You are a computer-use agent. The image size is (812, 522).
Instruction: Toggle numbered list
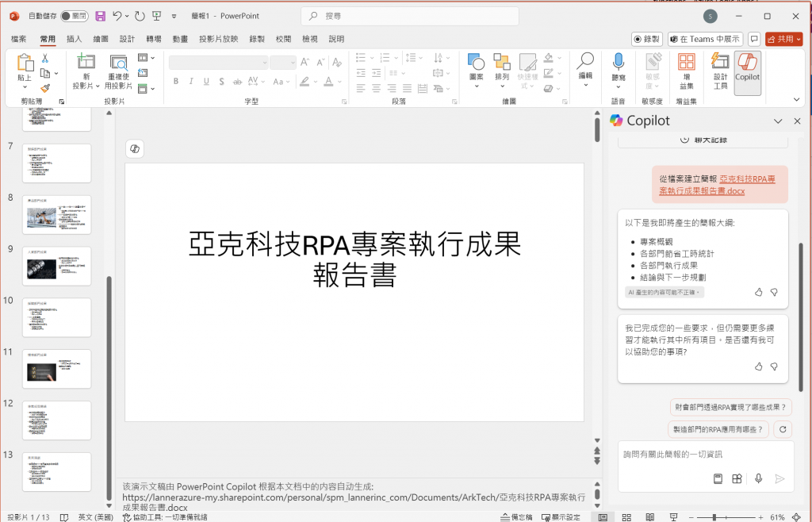[x=385, y=58]
